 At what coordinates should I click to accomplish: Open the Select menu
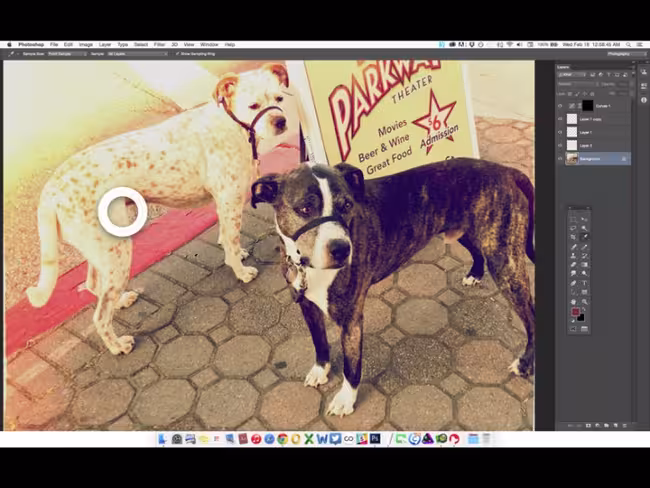pos(141,44)
